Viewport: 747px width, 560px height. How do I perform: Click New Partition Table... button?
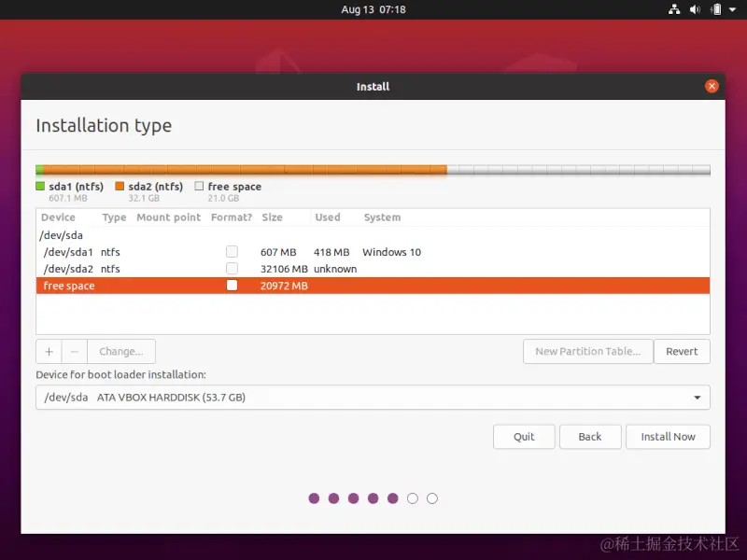point(588,352)
